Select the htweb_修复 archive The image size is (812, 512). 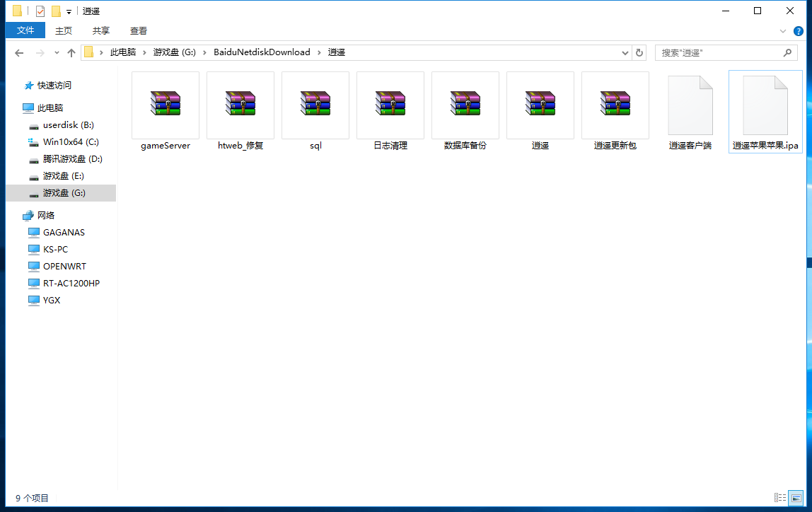(x=240, y=105)
